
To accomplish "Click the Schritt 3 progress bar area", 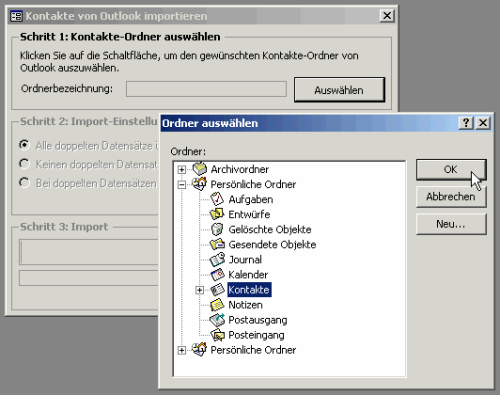I will [x=89, y=278].
